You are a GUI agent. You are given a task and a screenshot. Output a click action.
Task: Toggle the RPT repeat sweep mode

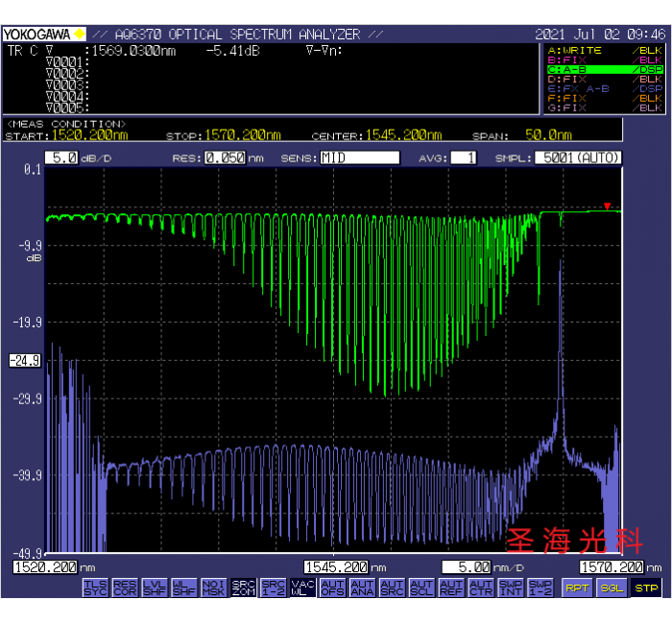pyautogui.click(x=576, y=587)
